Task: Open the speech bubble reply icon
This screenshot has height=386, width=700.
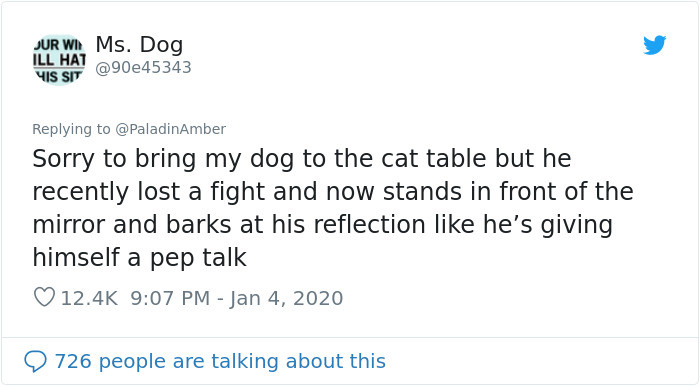Action: tap(35, 361)
